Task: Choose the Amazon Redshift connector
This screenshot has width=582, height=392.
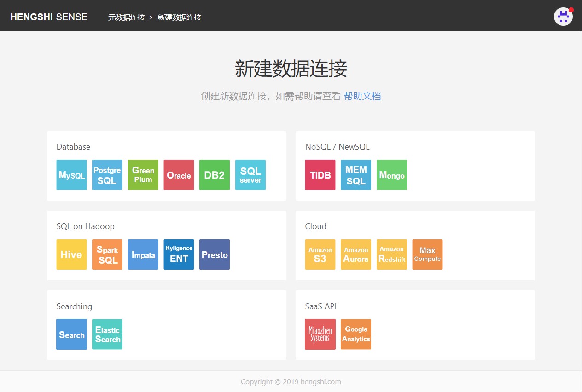Action: pos(392,254)
